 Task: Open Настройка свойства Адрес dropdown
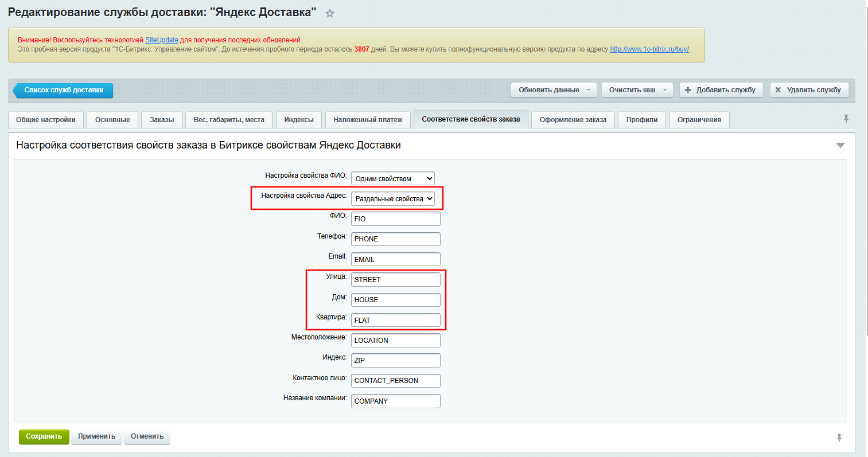coord(393,198)
